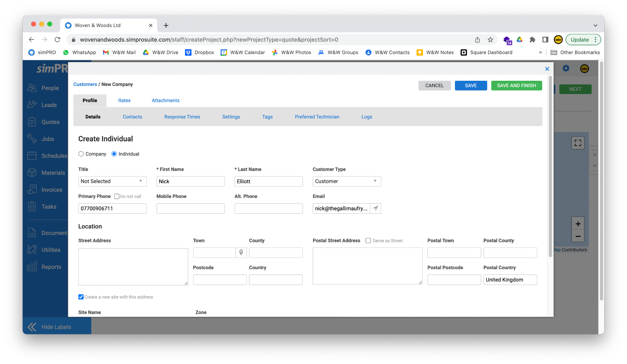Select the Company radio button

(x=81, y=154)
